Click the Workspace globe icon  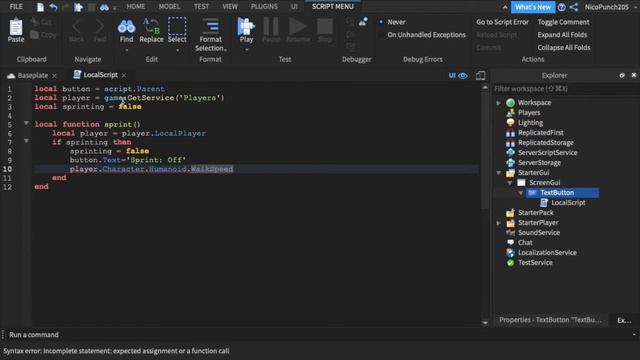tap(510, 102)
